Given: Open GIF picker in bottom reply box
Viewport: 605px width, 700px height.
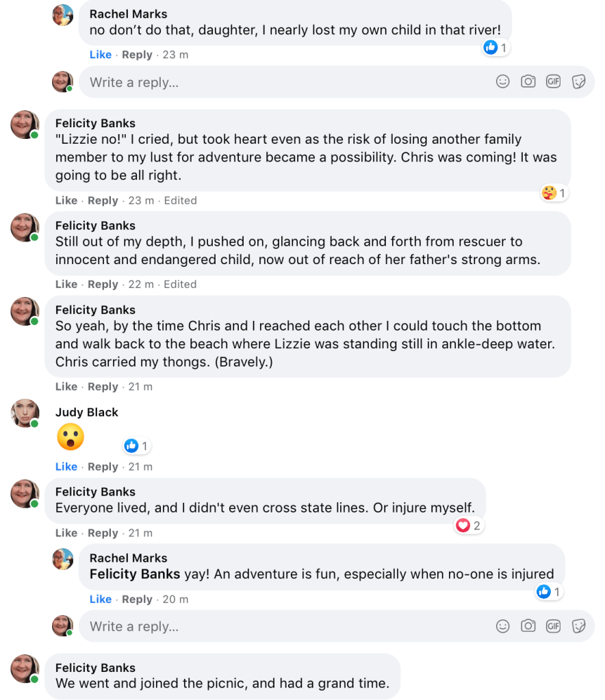Looking at the screenshot, I should point(553,626).
